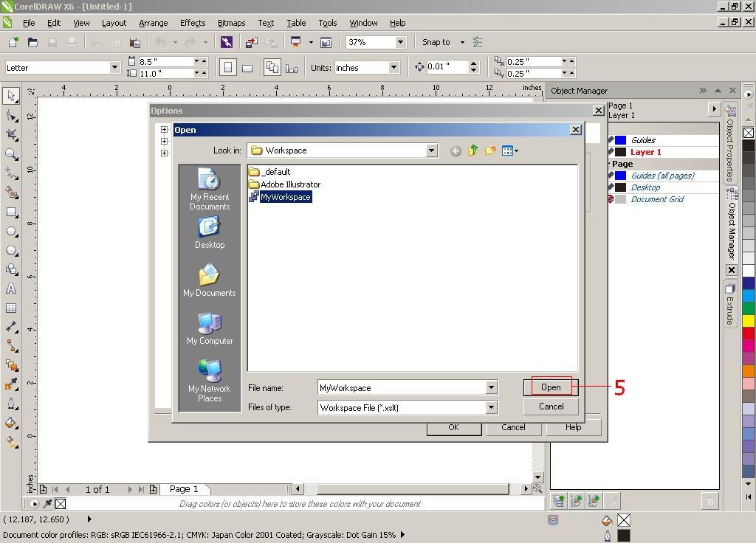The height and width of the screenshot is (543, 756).
Task: Select the Text tool
Action: click(x=11, y=288)
